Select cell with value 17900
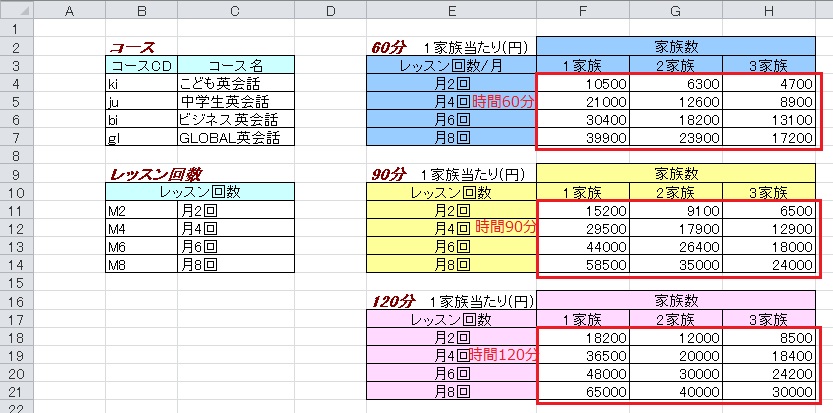The width and height of the screenshot is (833, 413). pos(676,228)
